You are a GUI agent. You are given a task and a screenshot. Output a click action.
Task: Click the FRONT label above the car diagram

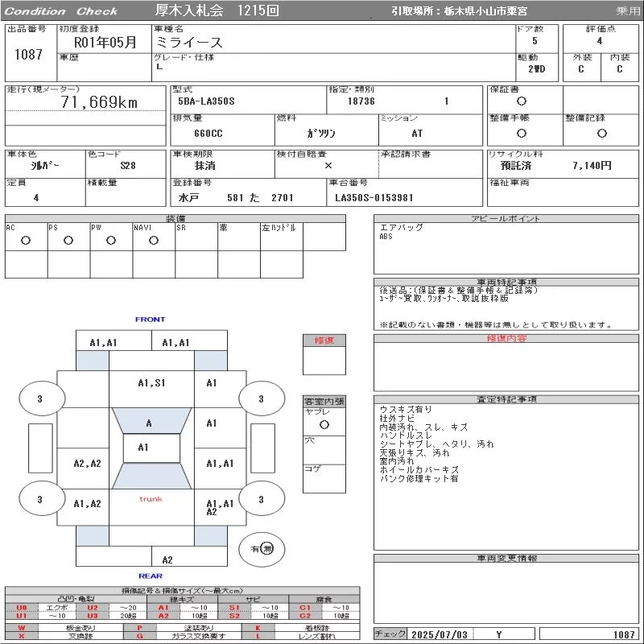151,319
